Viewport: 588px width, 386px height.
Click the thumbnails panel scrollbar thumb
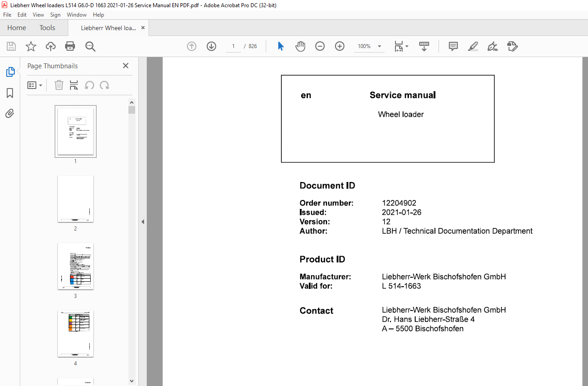pyautogui.click(x=132, y=110)
